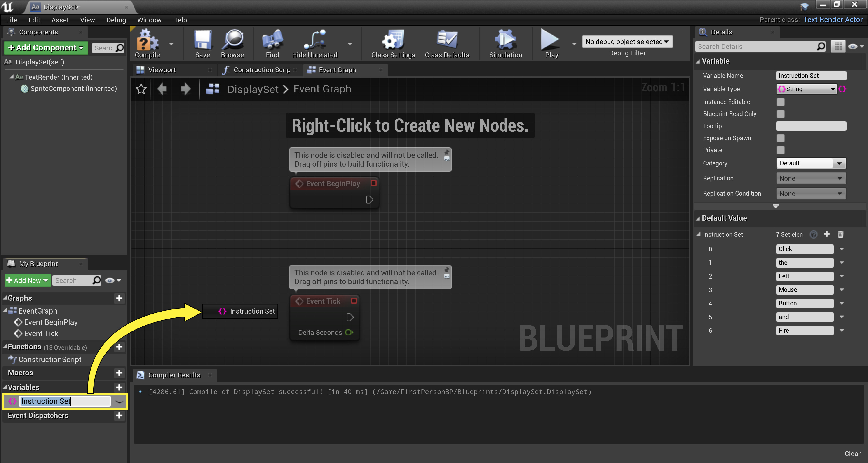The height and width of the screenshot is (463, 868).
Task: Check Blueprint Read Only
Action: coord(781,114)
